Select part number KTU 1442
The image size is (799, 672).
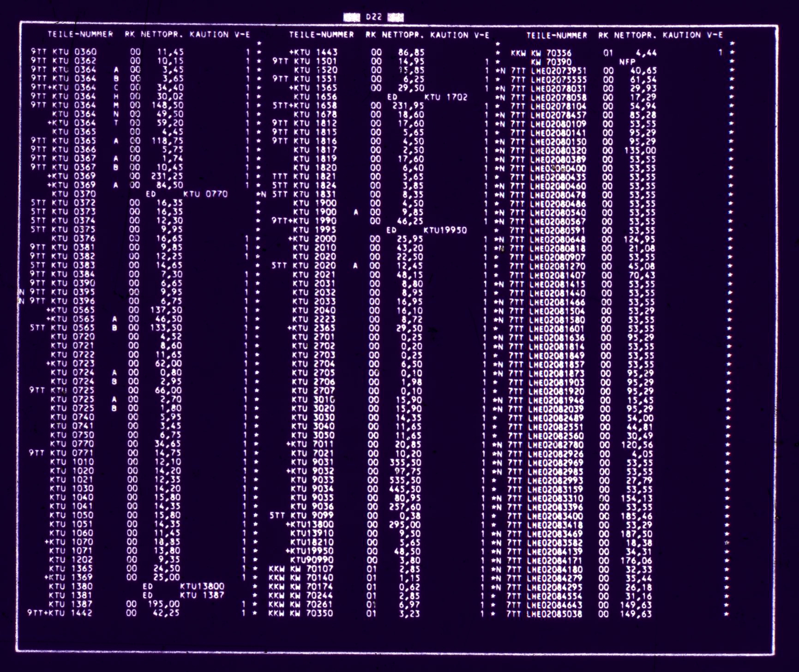tap(71, 613)
